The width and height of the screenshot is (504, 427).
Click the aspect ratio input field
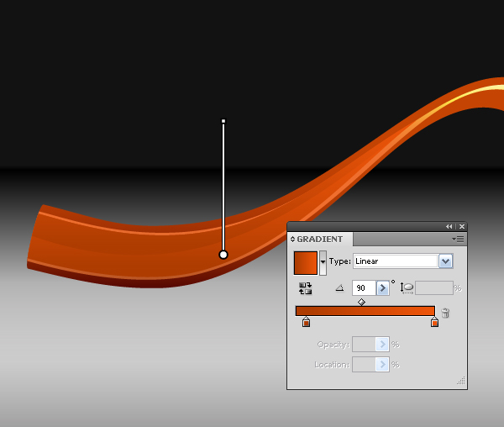click(434, 288)
